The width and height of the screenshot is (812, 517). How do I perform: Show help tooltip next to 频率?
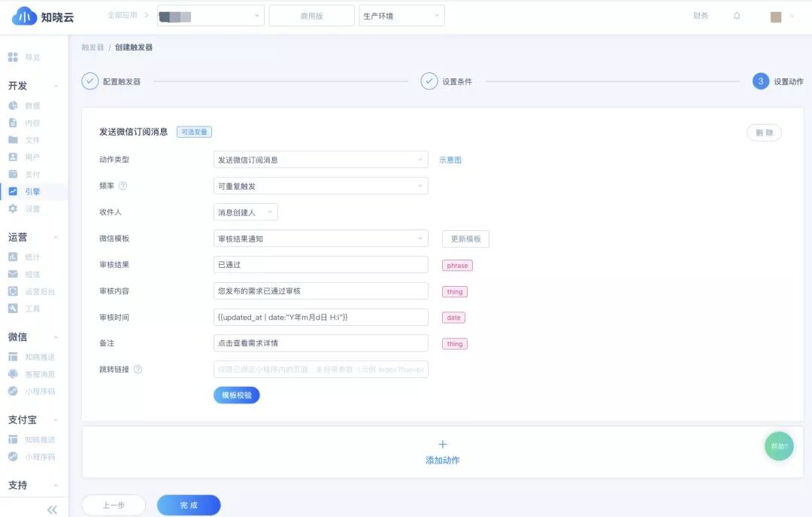point(123,186)
